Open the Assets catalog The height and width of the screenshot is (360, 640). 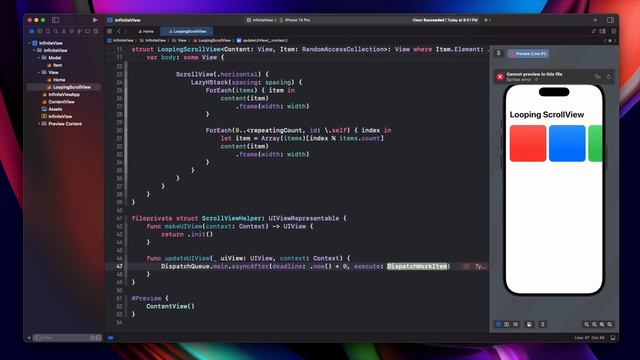pos(52,109)
